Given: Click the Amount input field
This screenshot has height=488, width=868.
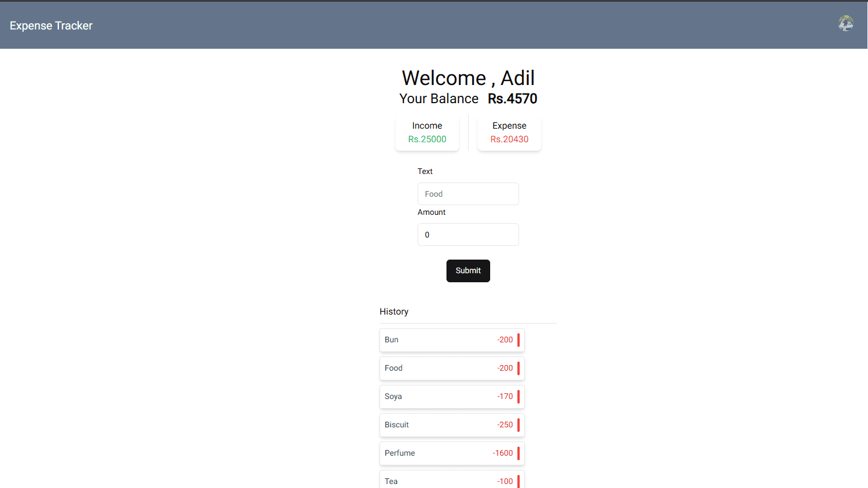Looking at the screenshot, I should [x=467, y=234].
